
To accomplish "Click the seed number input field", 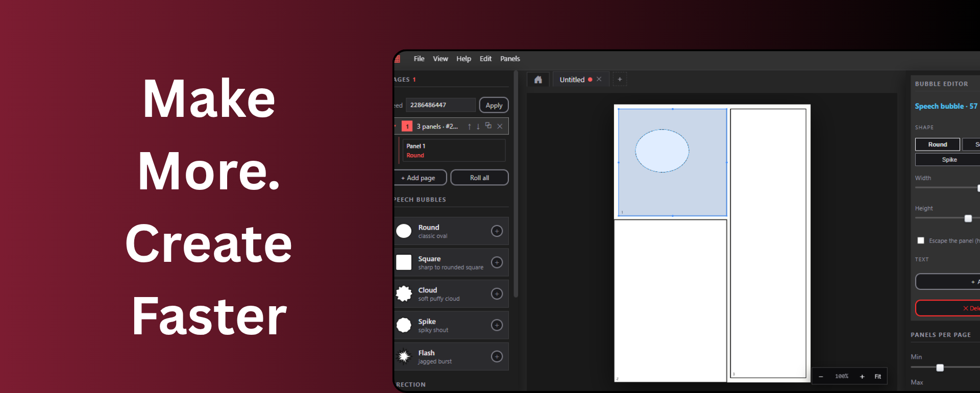I will [440, 105].
